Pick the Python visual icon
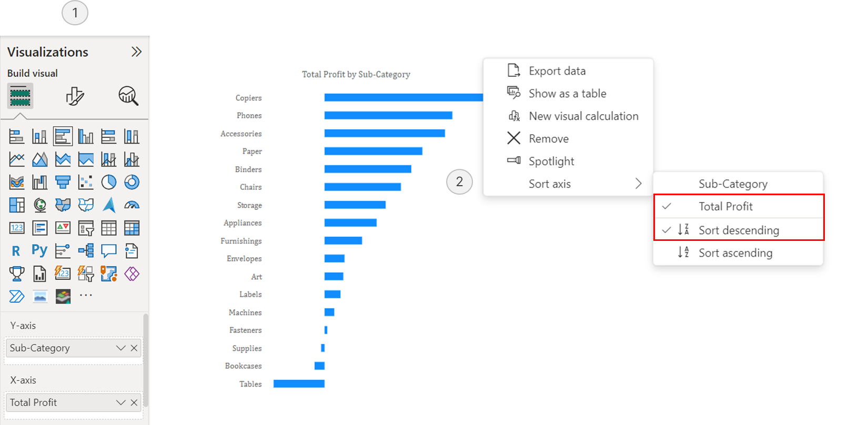 [x=39, y=250]
